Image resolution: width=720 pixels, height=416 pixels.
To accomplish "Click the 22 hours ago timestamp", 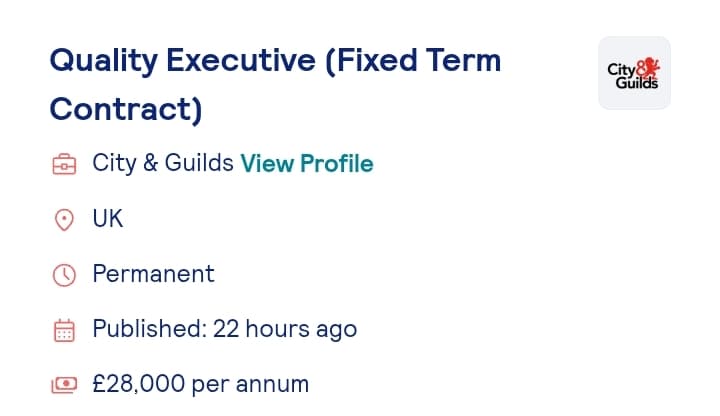I will point(285,329).
